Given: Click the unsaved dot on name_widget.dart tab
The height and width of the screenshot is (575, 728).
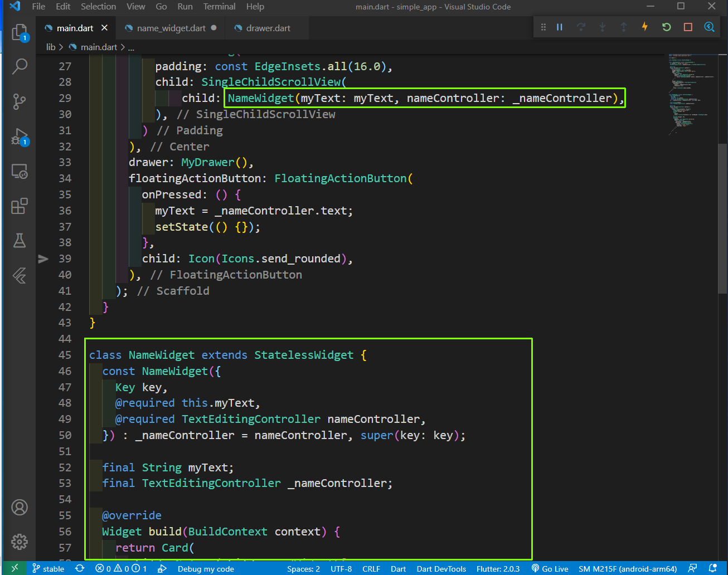Looking at the screenshot, I should [x=213, y=28].
